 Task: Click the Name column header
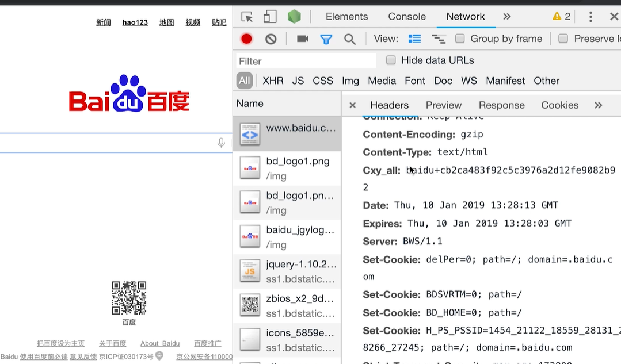(287, 104)
